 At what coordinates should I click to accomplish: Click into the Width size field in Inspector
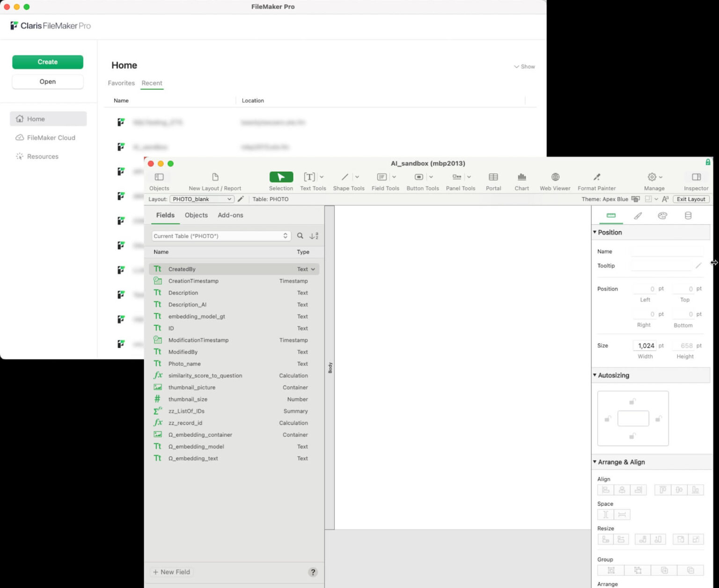pos(645,345)
